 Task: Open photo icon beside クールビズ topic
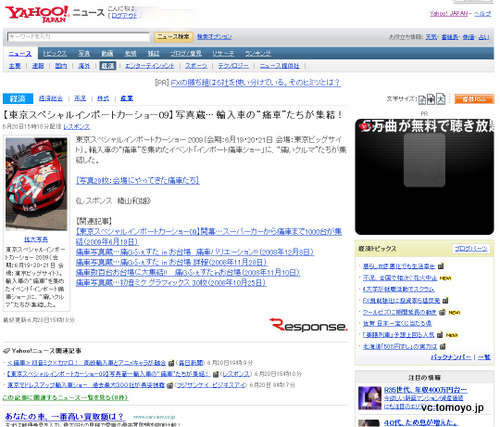click(442, 312)
